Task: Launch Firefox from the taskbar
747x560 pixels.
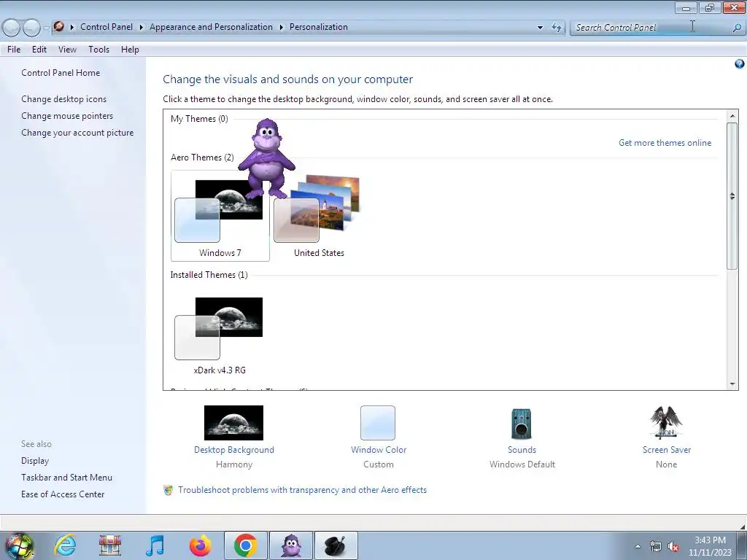Action: coord(200,545)
